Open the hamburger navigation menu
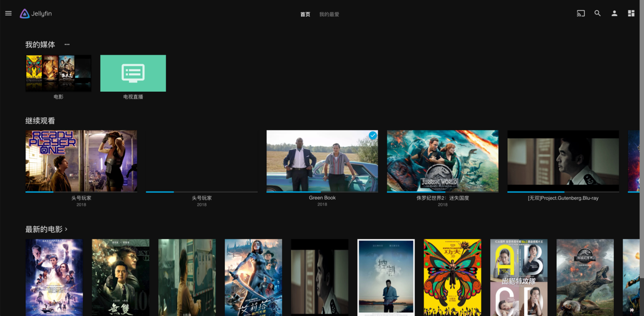Image resolution: width=644 pixels, height=316 pixels. coord(8,13)
